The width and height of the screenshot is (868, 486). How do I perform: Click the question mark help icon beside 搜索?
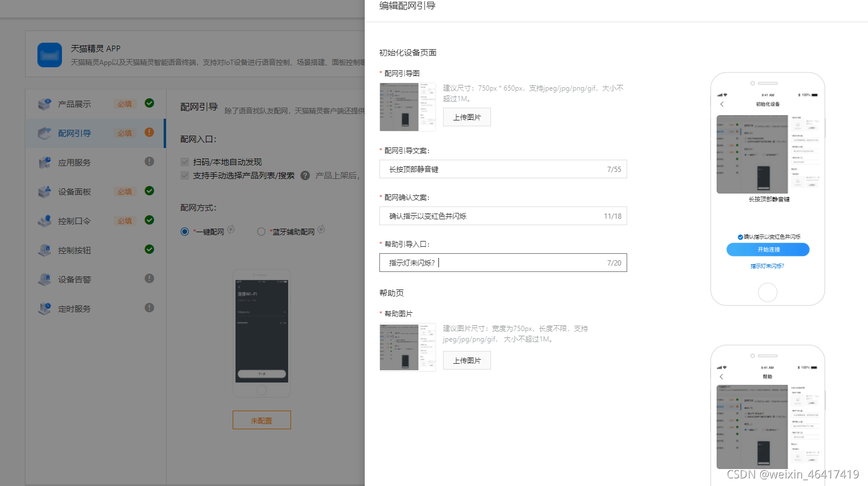305,175
